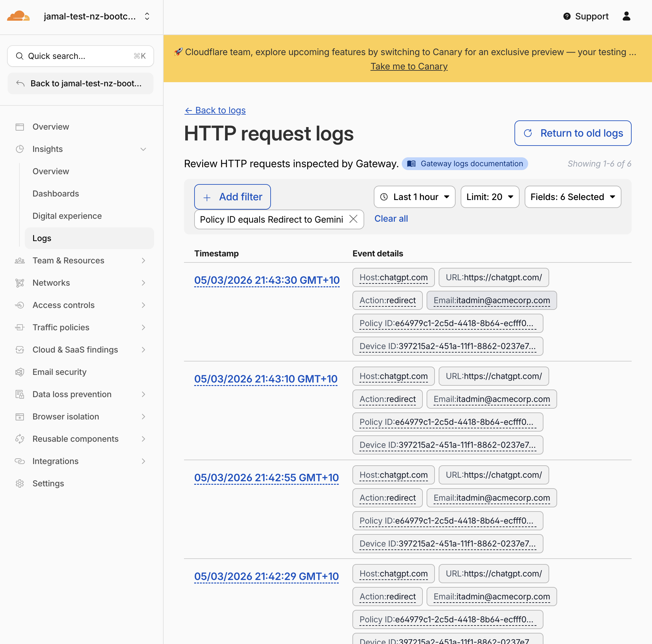
Task: Open log entry at 21:42:55 GMT+10
Action: [x=266, y=477]
